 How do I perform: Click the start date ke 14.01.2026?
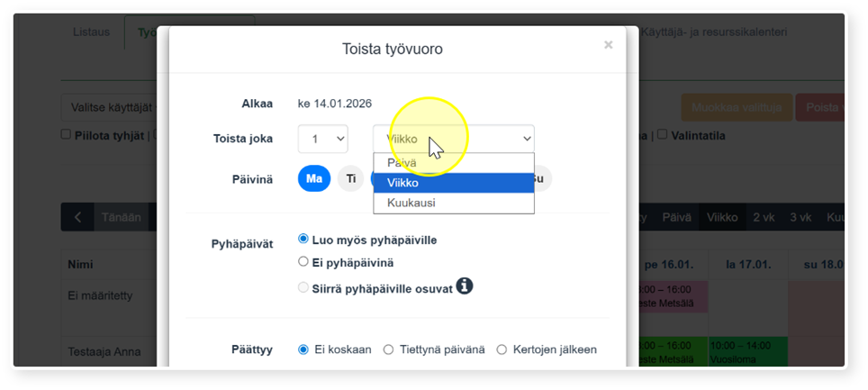coord(335,103)
